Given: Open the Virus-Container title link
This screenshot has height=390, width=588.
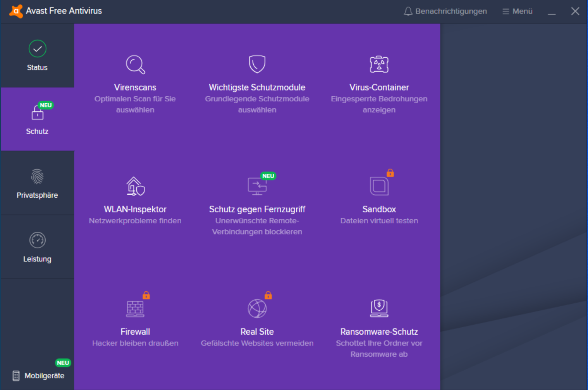Looking at the screenshot, I should (x=379, y=87).
